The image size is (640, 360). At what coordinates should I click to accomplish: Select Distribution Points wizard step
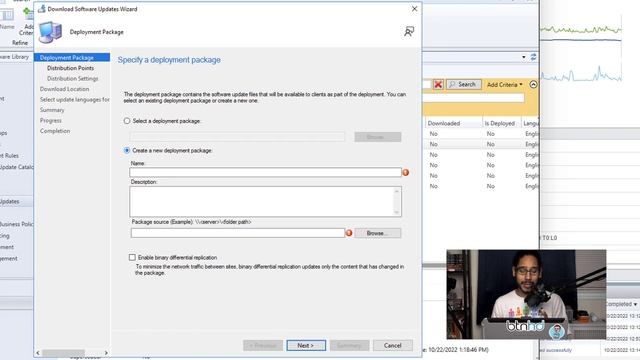click(70, 68)
